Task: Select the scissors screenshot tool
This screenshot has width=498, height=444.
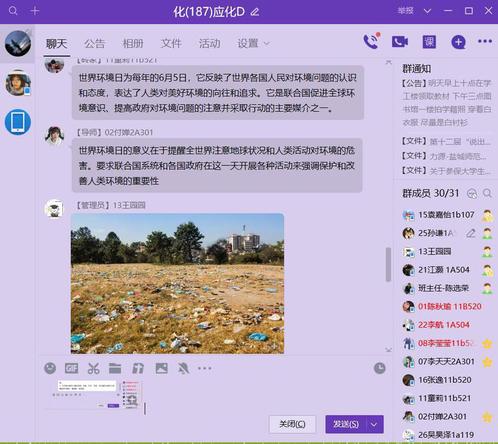Action: click(x=94, y=368)
